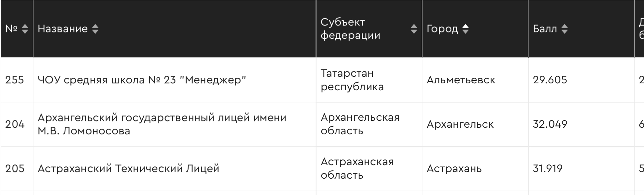Click score value 32.049
Viewport: 644px width, 195px height.
point(550,124)
